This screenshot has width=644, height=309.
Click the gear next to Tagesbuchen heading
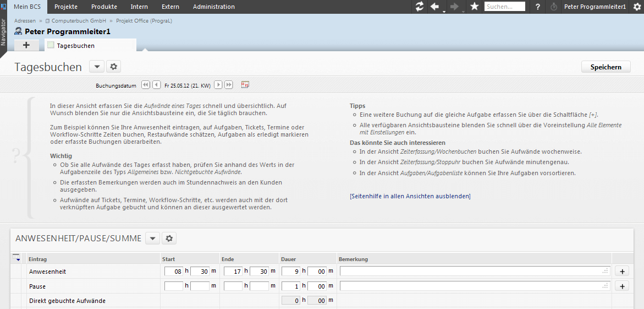click(x=114, y=67)
